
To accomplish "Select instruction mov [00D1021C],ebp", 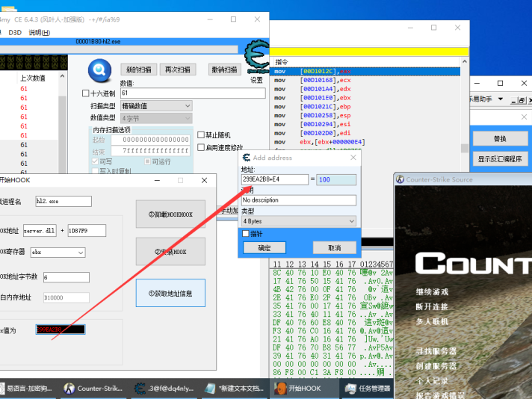I will [x=366, y=107].
